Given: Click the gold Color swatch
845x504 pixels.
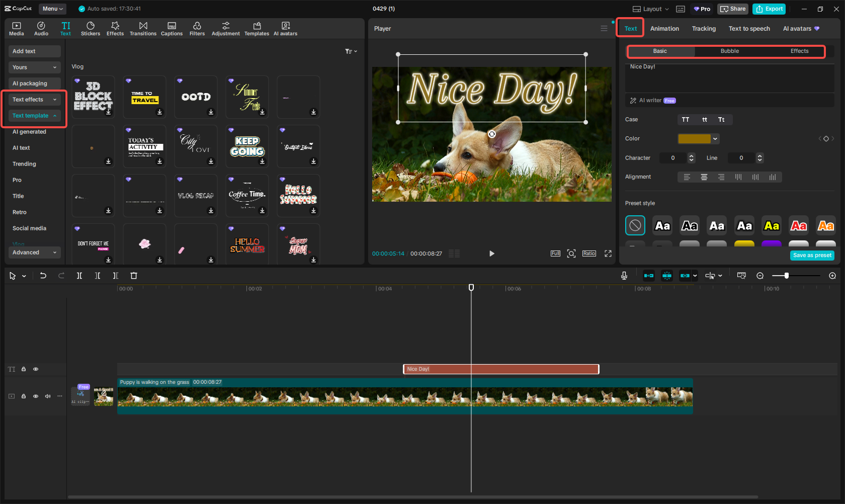Looking at the screenshot, I should pyautogui.click(x=694, y=139).
